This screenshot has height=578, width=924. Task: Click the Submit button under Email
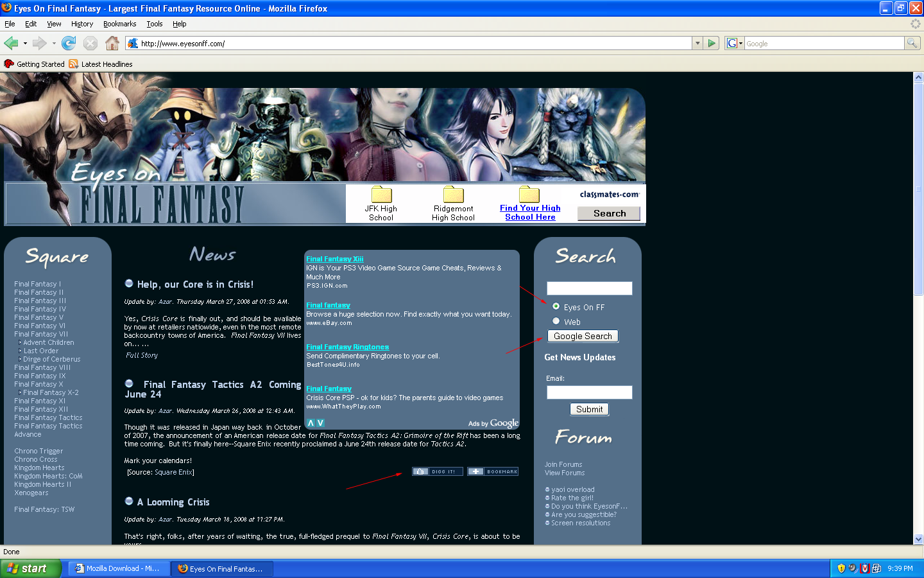pyautogui.click(x=589, y=409)
